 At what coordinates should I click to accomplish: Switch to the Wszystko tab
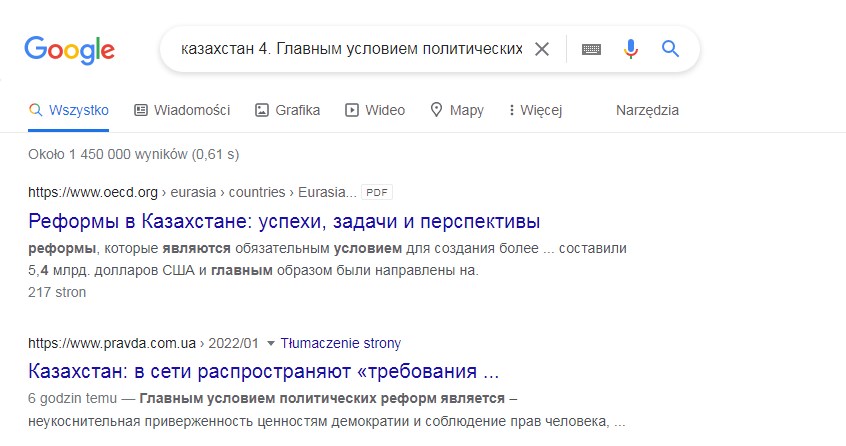click(69, 110)
